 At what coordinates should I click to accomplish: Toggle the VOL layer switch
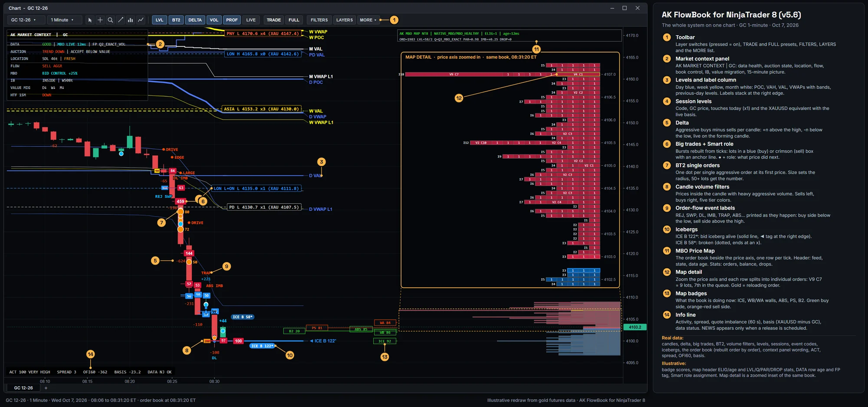coord(214,20)
